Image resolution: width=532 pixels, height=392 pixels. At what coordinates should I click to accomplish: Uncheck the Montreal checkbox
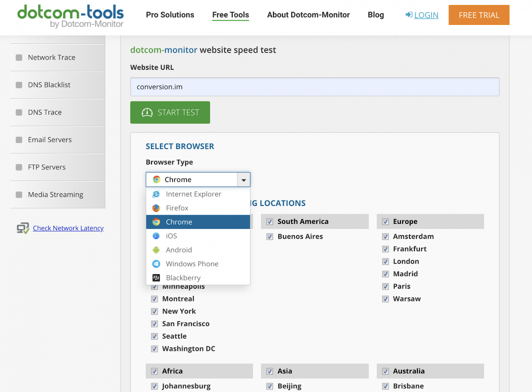point(154,299)
